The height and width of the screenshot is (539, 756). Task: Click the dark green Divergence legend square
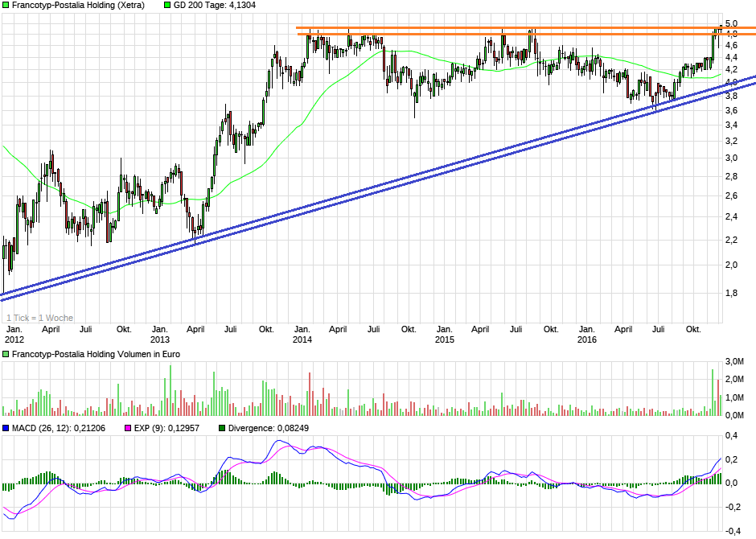(x=222, y=428)
